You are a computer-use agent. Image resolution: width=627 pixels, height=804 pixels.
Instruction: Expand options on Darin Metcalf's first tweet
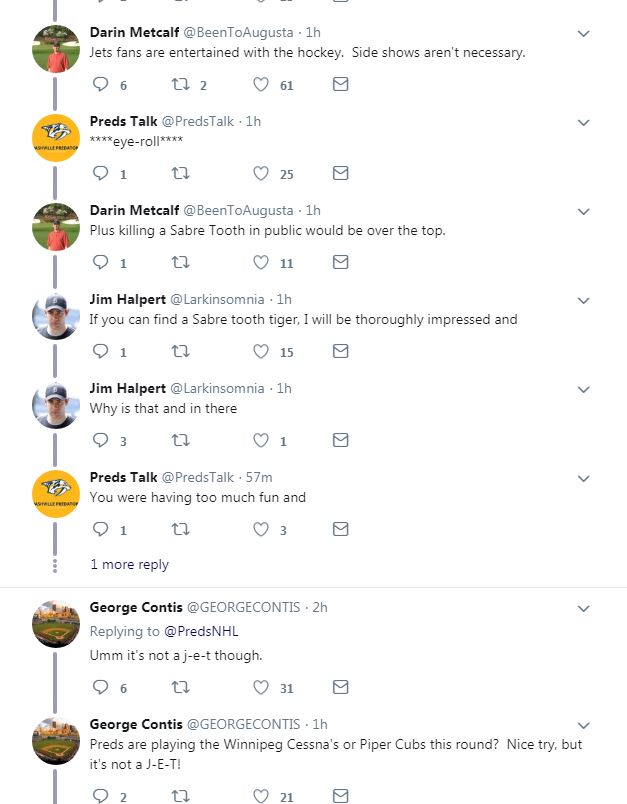(x=583, y=33)
